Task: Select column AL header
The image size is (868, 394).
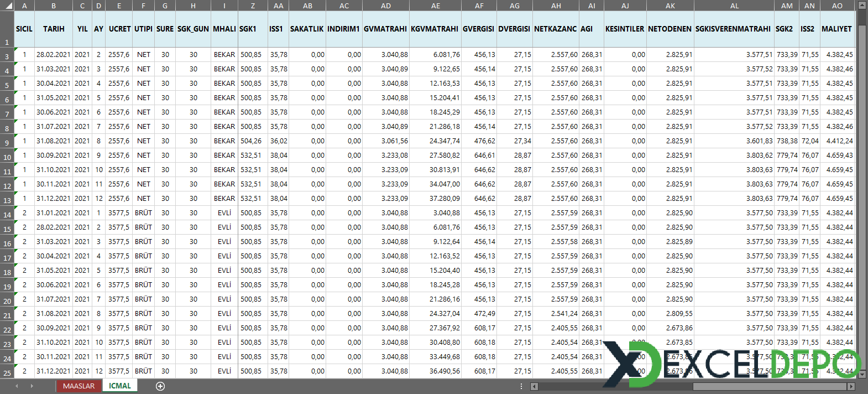Action: tap(734, 6)
